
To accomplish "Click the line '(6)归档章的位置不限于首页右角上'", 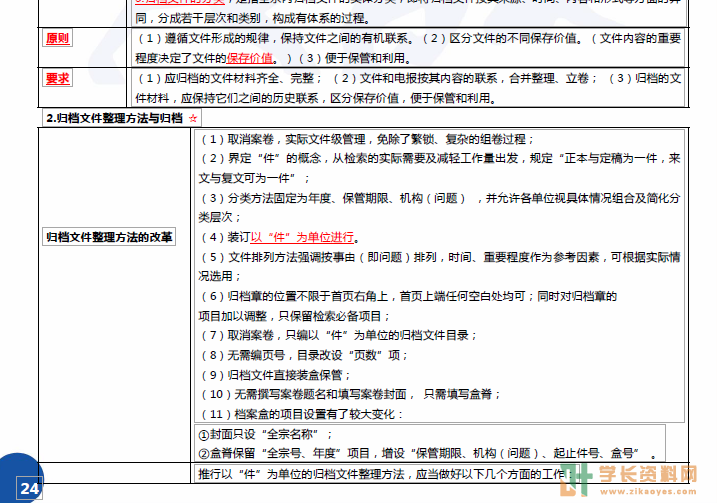I will pyautogui.click(x=408, y=296).
